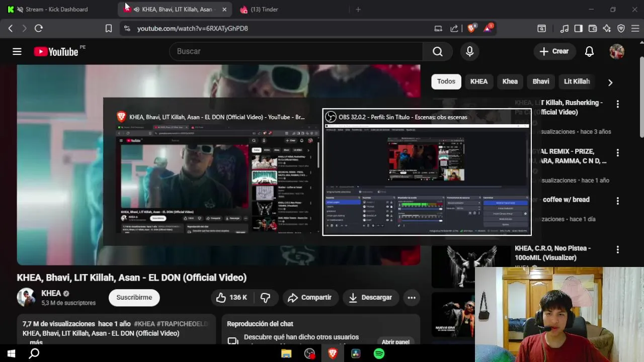The height and width of the screenshot is (362, 644).
Task: Show more filter chips with right arrow
Action: (610, 82)
